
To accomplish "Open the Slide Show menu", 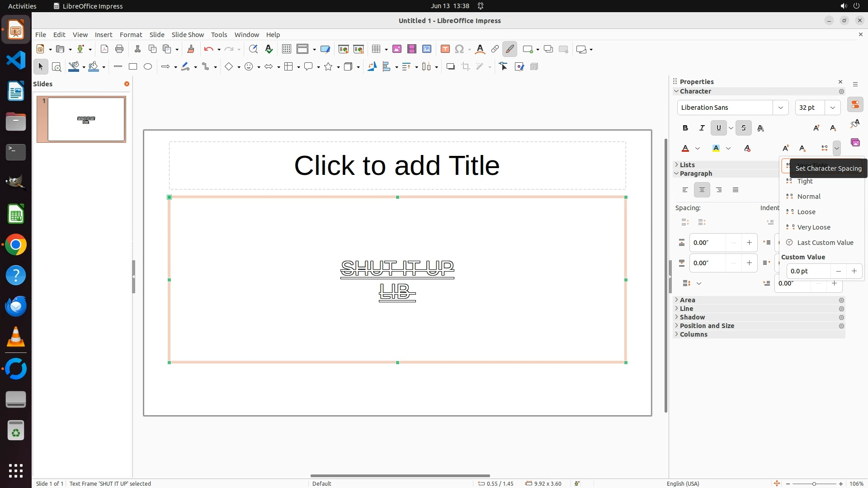I will coord(188,35).
